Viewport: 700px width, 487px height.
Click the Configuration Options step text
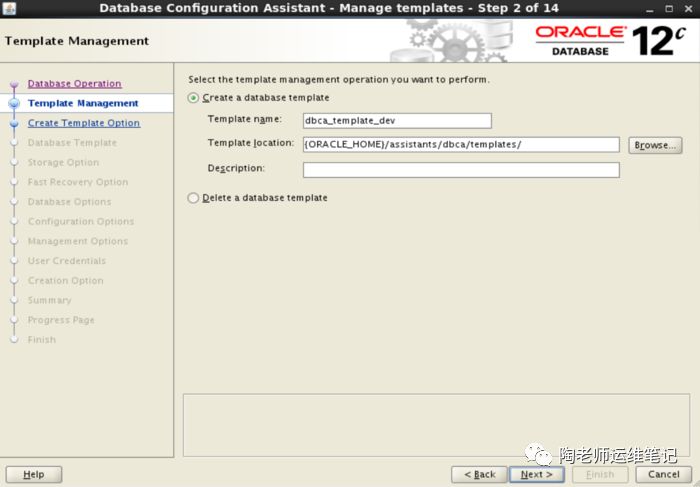click(x=81, y=221)
